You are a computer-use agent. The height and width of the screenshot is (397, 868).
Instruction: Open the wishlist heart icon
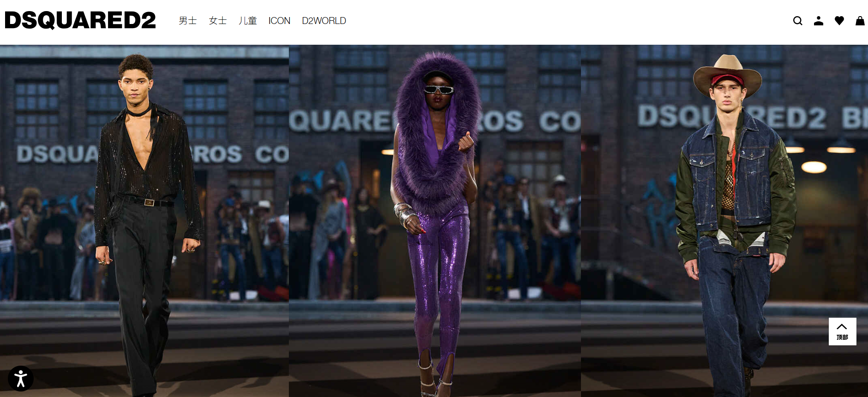click(x=839, y=21)
